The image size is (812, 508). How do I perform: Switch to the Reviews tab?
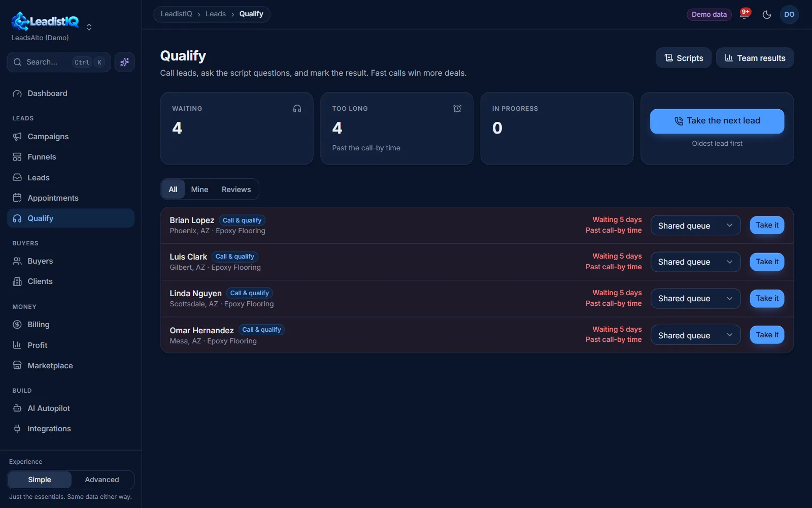pos(236,189)
